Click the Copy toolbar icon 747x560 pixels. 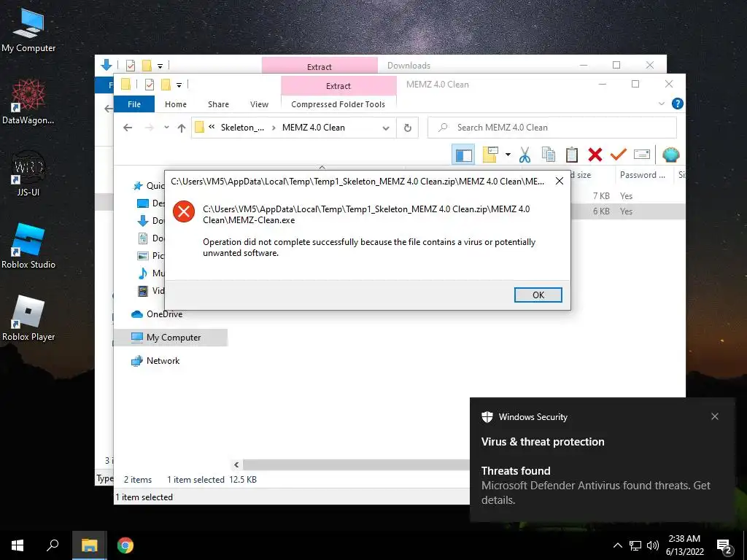coord(549,155)
